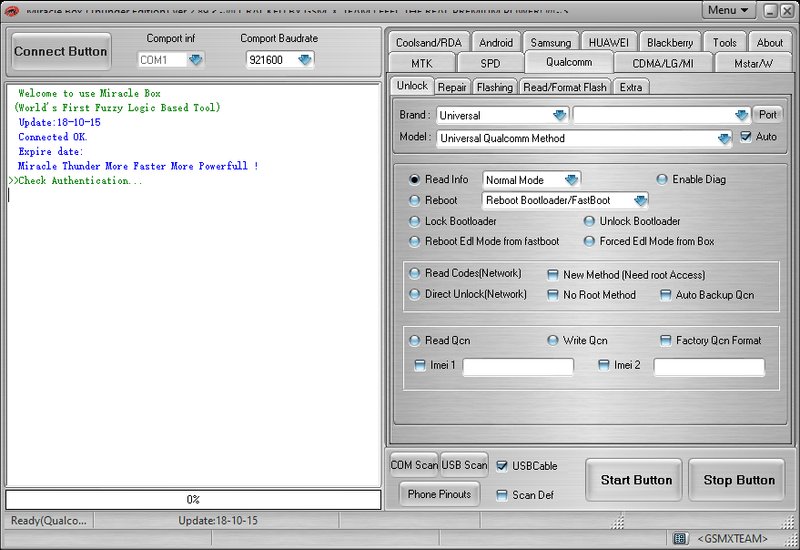
Task: Click the COM Scan button
Action: (414, 465)
